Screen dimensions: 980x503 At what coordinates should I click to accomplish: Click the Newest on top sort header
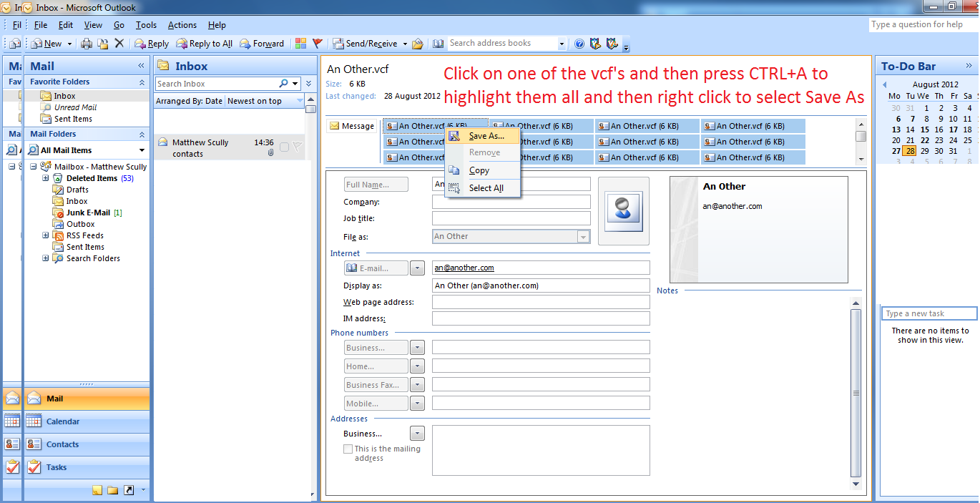(x=264, y=101)
